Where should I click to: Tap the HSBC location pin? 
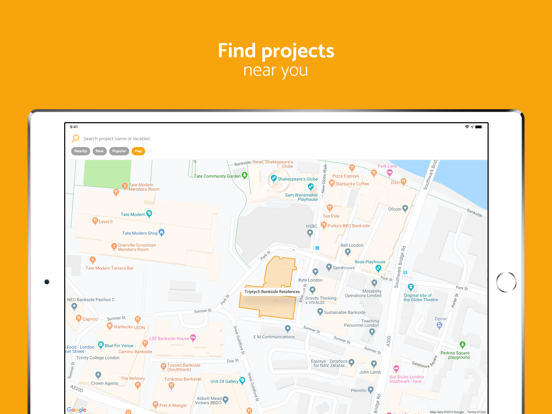point(310,233)
